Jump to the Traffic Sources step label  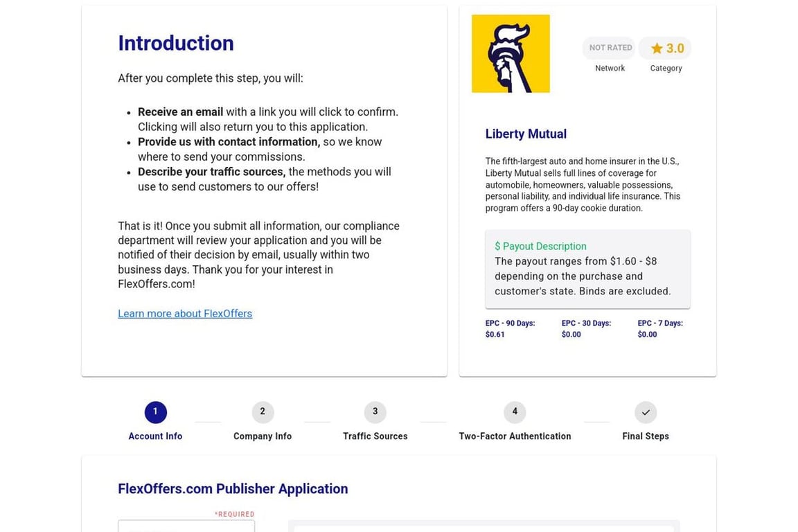(x=375, y=436)
